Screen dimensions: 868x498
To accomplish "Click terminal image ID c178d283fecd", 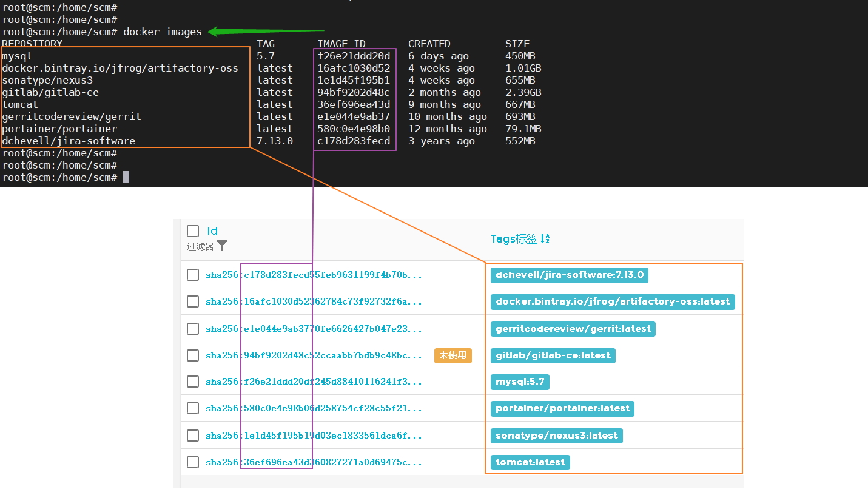I will tap(354, 141).
